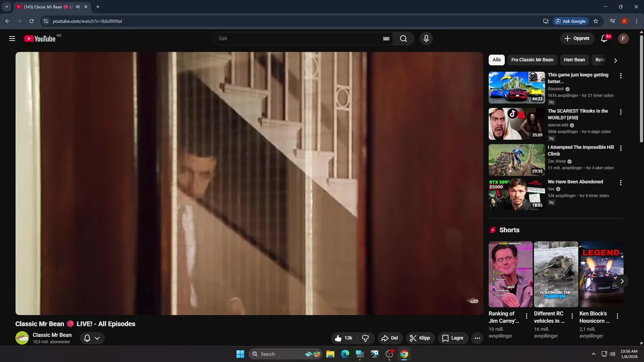Open options for We Have Been Abandoned video
The width and height of the screenshot is (644, 362).
click(620, 183)
